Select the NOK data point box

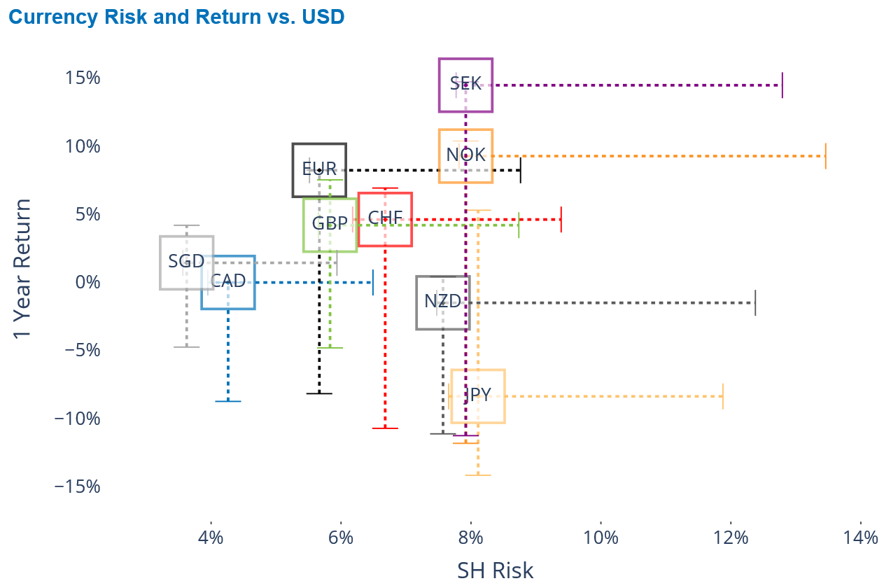[x=465, y=156]
